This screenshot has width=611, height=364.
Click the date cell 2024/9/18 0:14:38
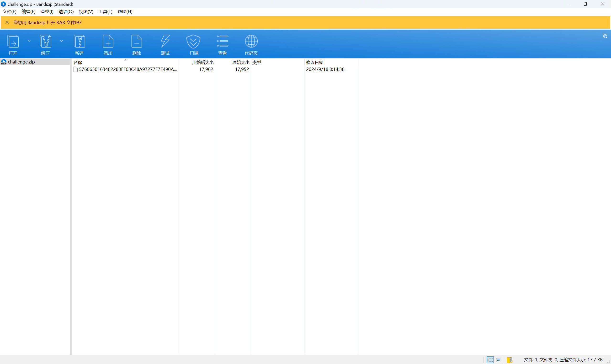coord(325,69)
